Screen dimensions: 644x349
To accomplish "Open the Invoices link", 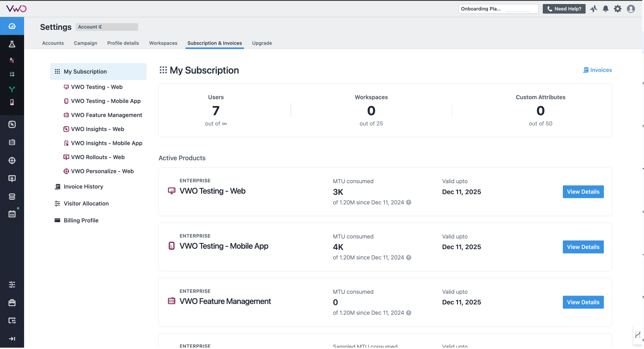I will point(597,70).
